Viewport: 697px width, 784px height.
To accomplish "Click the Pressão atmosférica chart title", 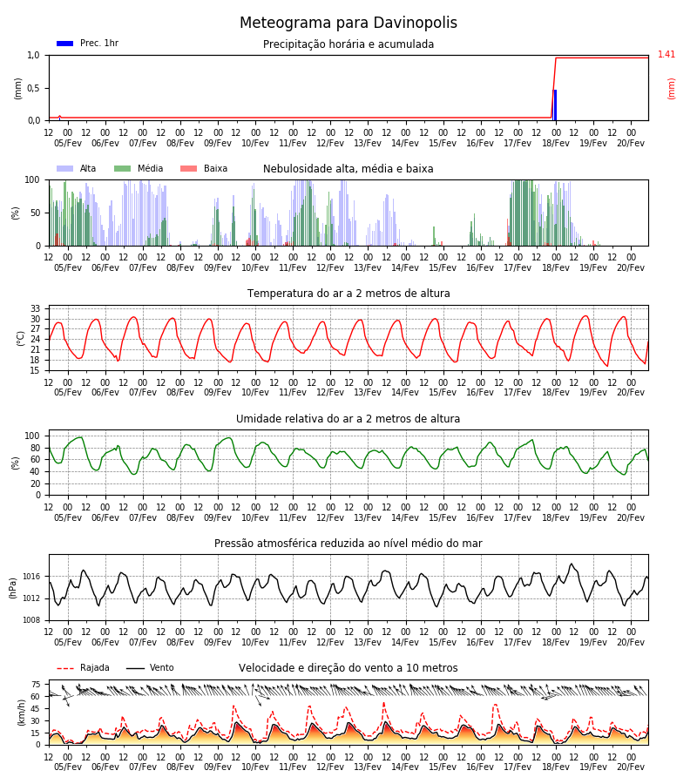I will [348, 543].
